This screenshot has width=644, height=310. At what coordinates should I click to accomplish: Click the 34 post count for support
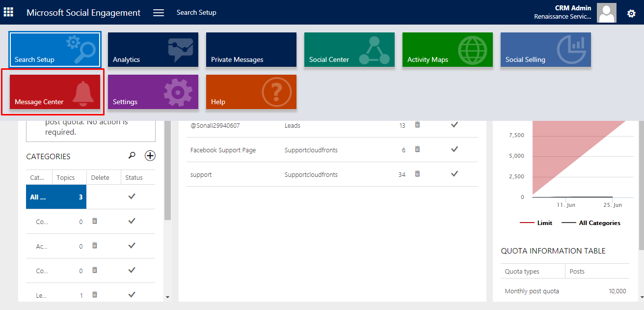point(402,174)
